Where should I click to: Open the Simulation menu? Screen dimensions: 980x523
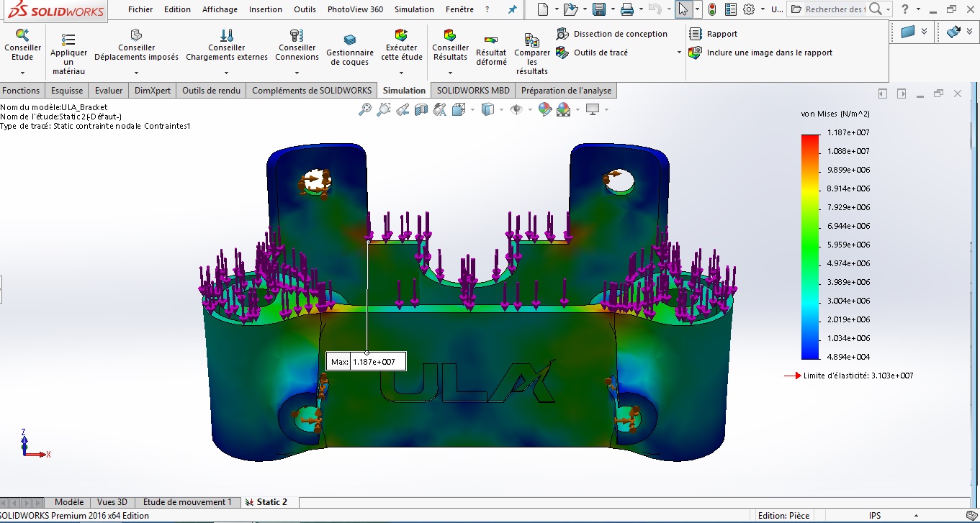pyautogui.click(x=414, y=9)
